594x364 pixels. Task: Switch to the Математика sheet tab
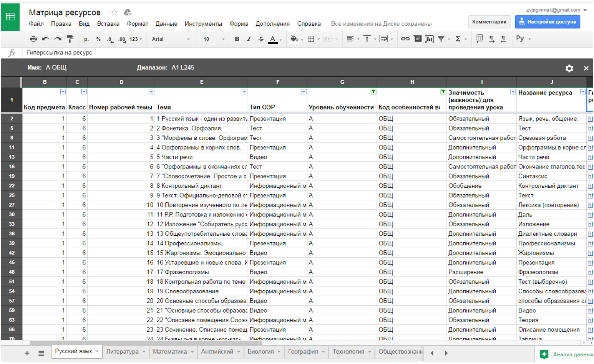coord(169,352)
